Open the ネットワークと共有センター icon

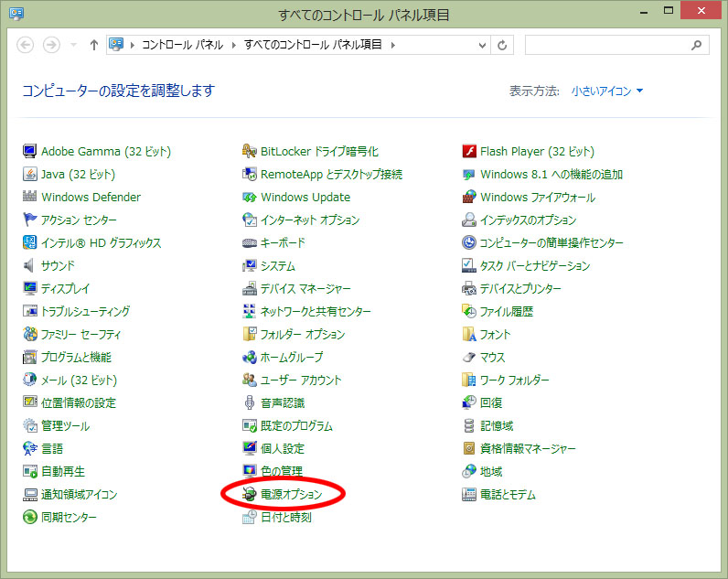pyautogui.click(x=250, y=311)
